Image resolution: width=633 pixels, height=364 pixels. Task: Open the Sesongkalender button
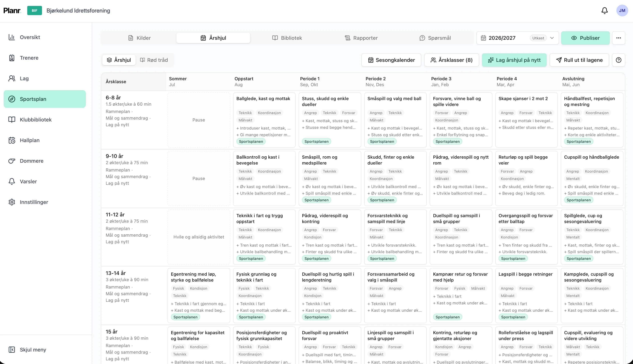pyautogui.click(x=391, y=60)
